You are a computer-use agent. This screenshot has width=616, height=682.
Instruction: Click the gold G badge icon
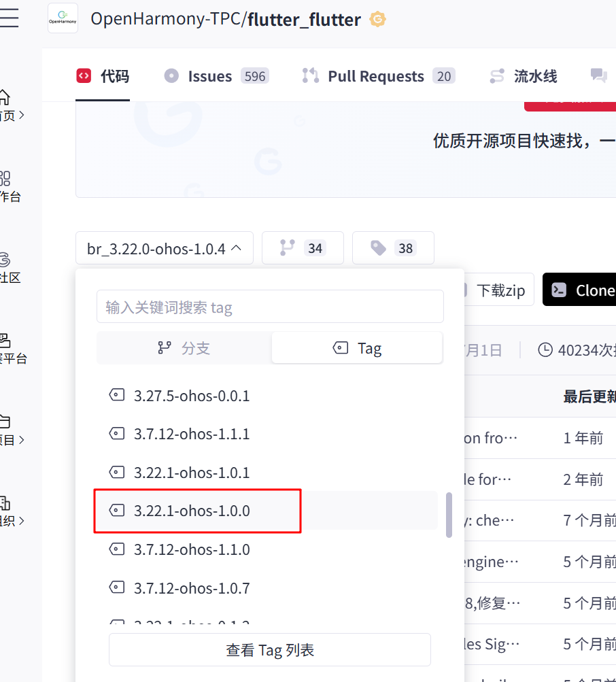click(x=377, y=19)
